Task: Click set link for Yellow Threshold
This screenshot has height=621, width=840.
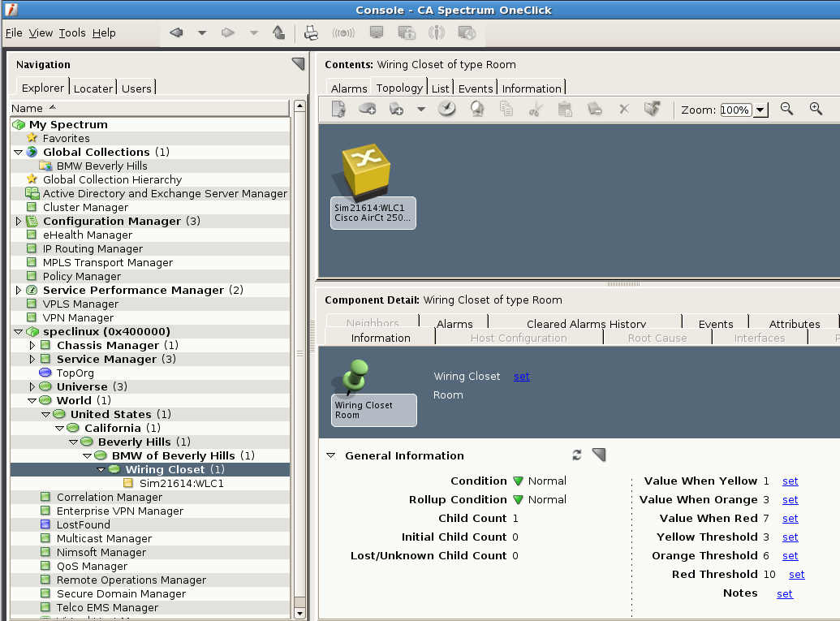Action: click(x=790, y=537)
